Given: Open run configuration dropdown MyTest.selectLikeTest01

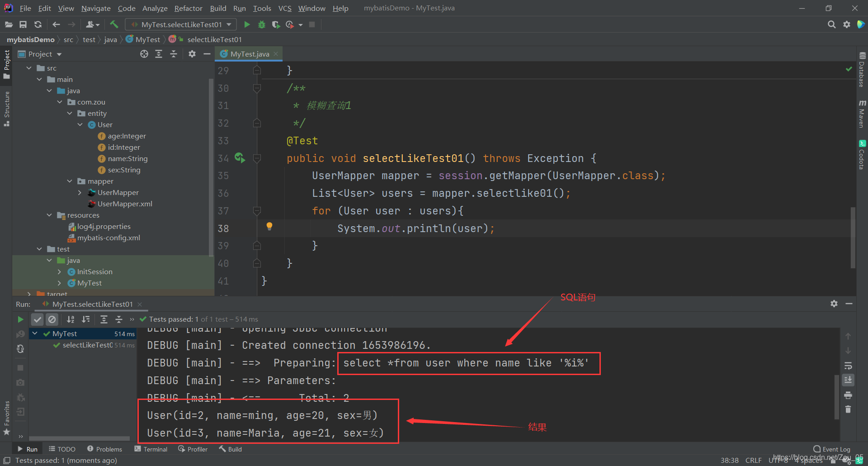Looking at the screenshot, I should [180, 24].
